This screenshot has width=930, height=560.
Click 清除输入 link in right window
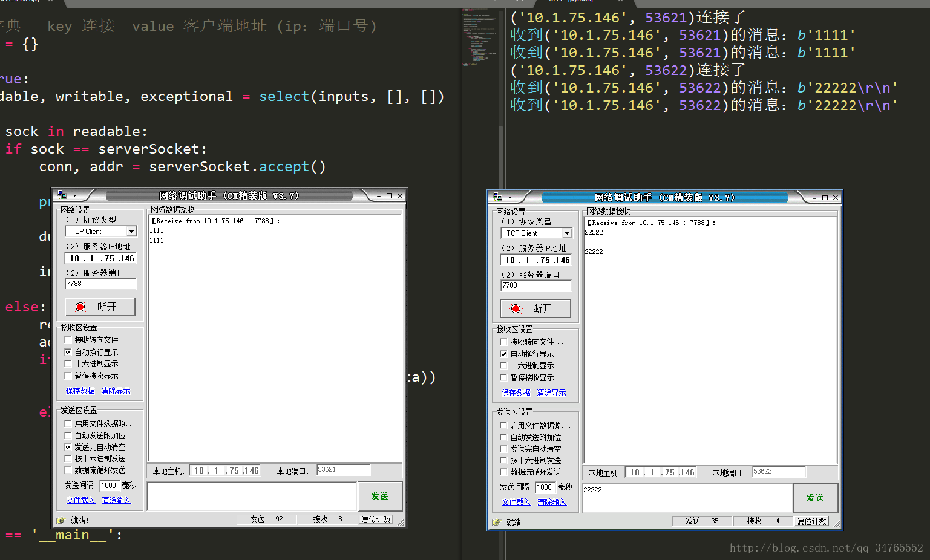552,502
